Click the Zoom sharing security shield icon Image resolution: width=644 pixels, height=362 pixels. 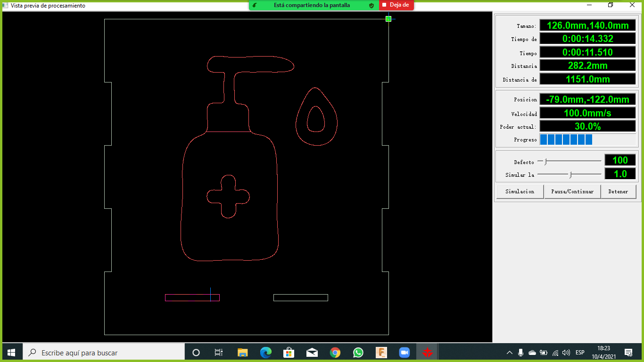pos(372,5)
